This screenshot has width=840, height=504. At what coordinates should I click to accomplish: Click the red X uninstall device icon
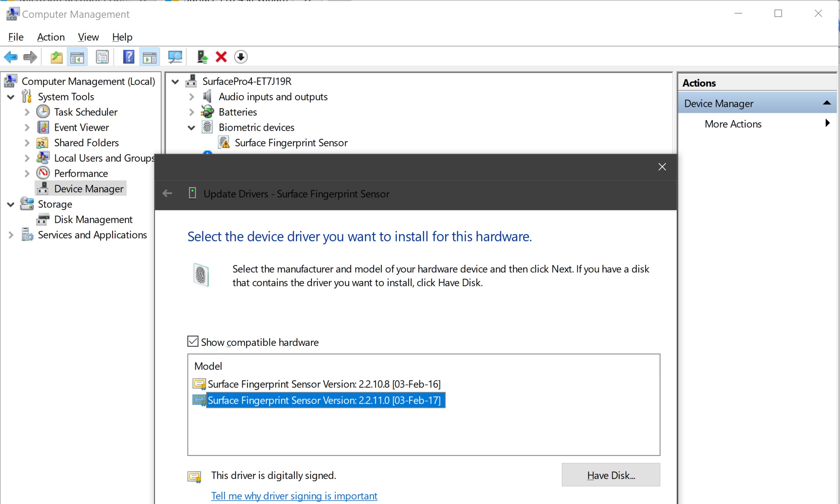[221, 57]
